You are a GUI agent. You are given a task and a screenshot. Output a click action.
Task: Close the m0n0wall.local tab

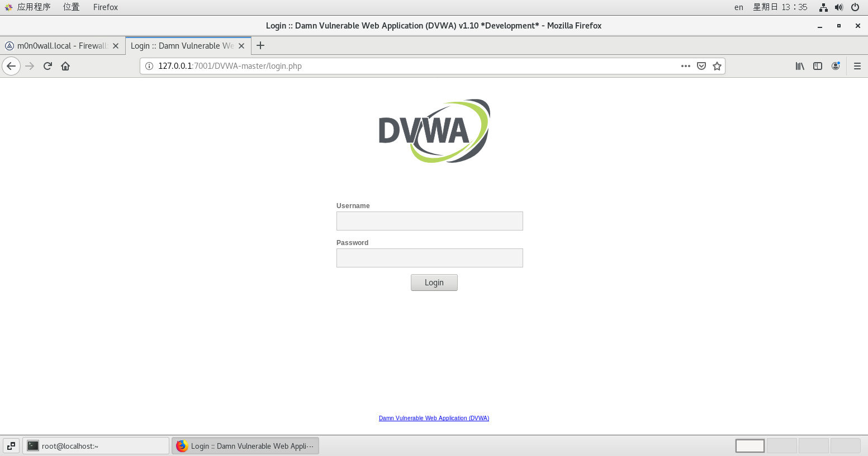tap(116, 46)
